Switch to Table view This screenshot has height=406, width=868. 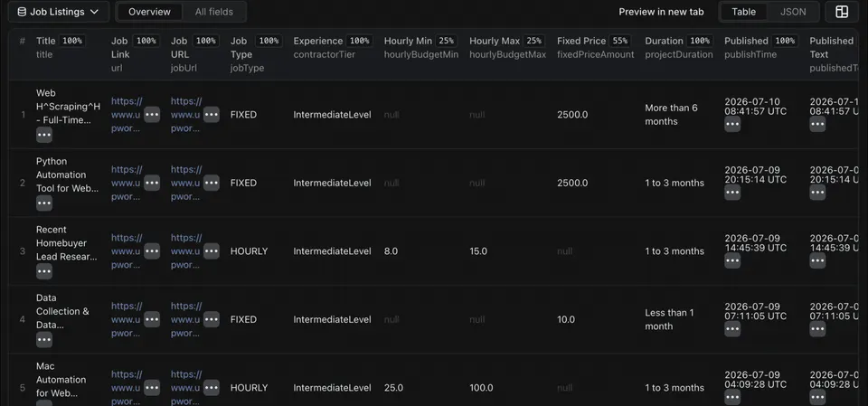[x=743, y=12]
